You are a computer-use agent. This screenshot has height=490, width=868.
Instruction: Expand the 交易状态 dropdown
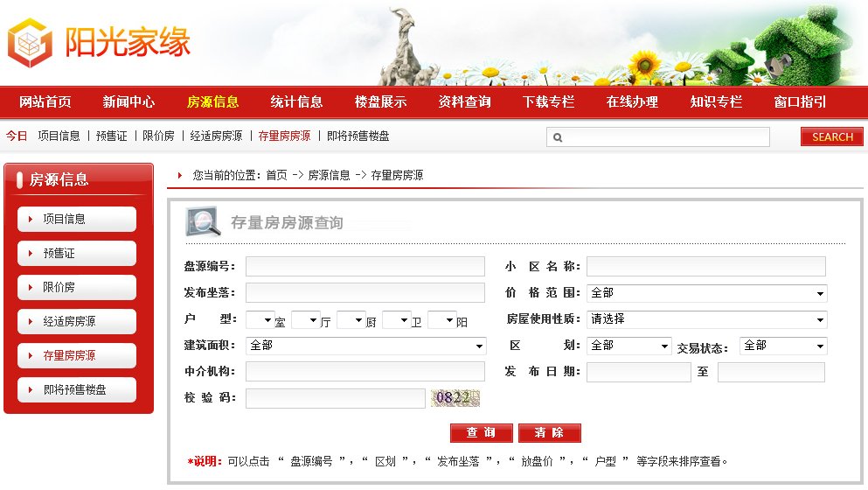(783, 346)
